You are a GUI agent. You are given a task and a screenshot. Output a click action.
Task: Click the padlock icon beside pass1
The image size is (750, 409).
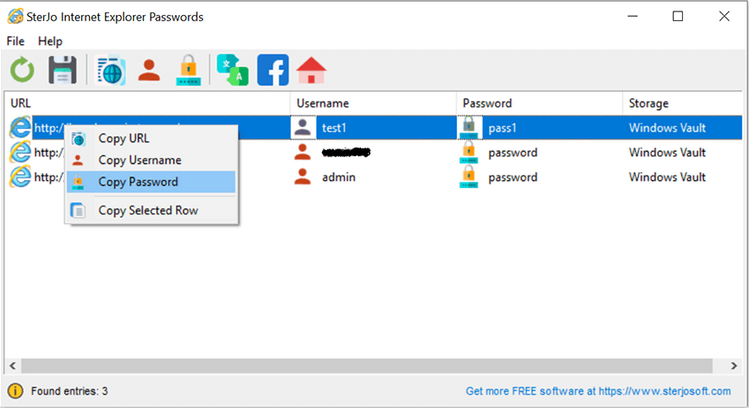pyautogui.click(x=469, y=127)
